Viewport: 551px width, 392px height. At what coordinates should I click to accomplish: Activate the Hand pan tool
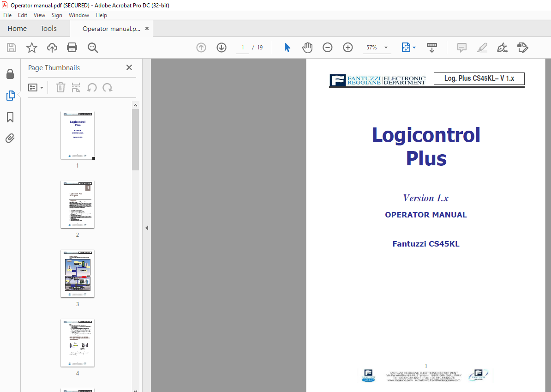pos(307,48)
